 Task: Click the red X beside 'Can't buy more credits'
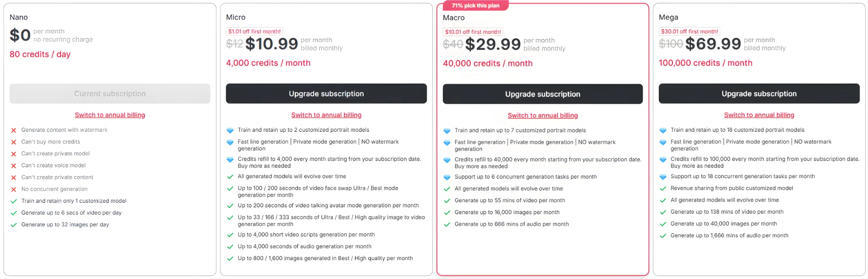point(13,142)
